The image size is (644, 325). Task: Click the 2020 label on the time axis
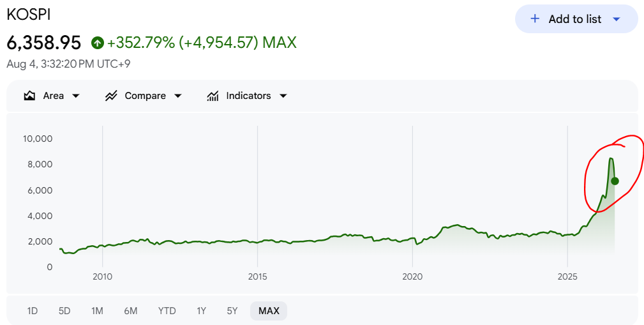click(x=412, y=277)
